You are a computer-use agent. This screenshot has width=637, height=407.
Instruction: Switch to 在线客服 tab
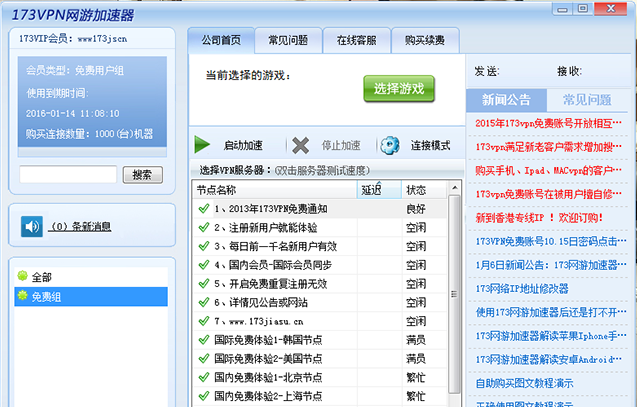tap(357, 40)
